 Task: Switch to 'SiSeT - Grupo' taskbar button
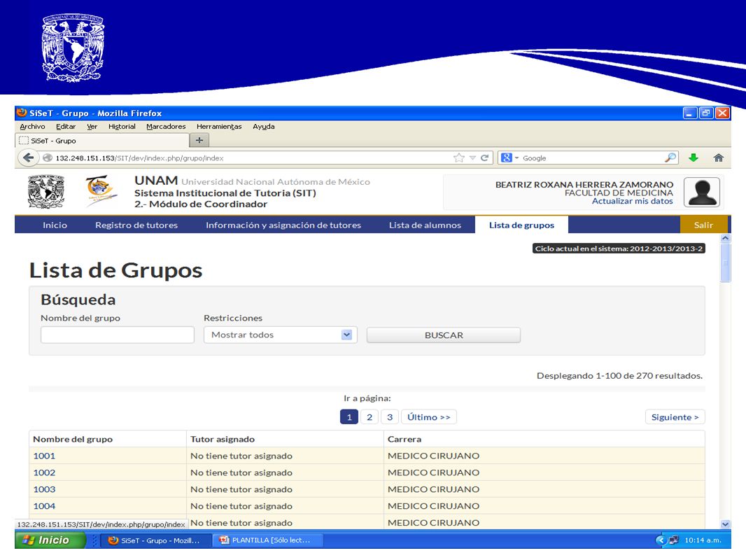(x=155, y=540)
